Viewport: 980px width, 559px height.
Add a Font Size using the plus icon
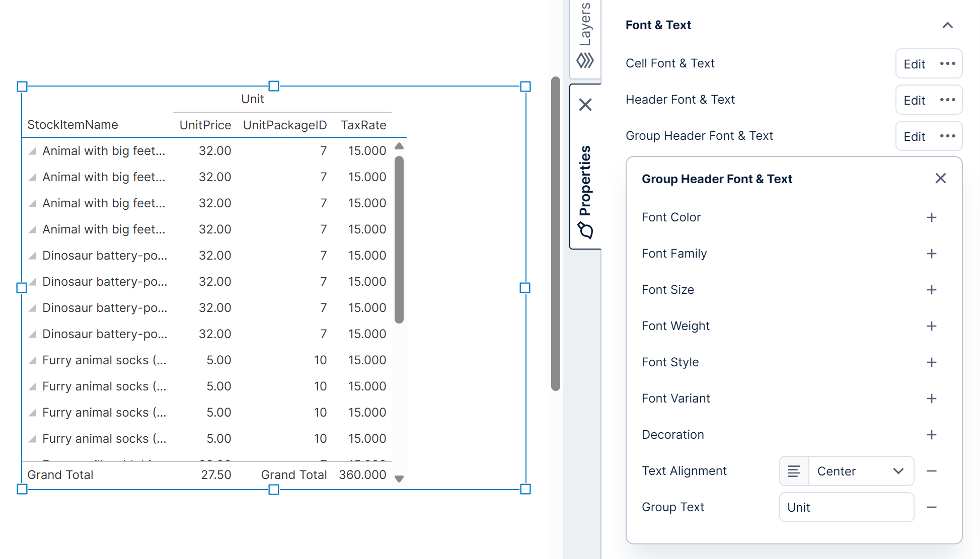[x=931, y=289]
